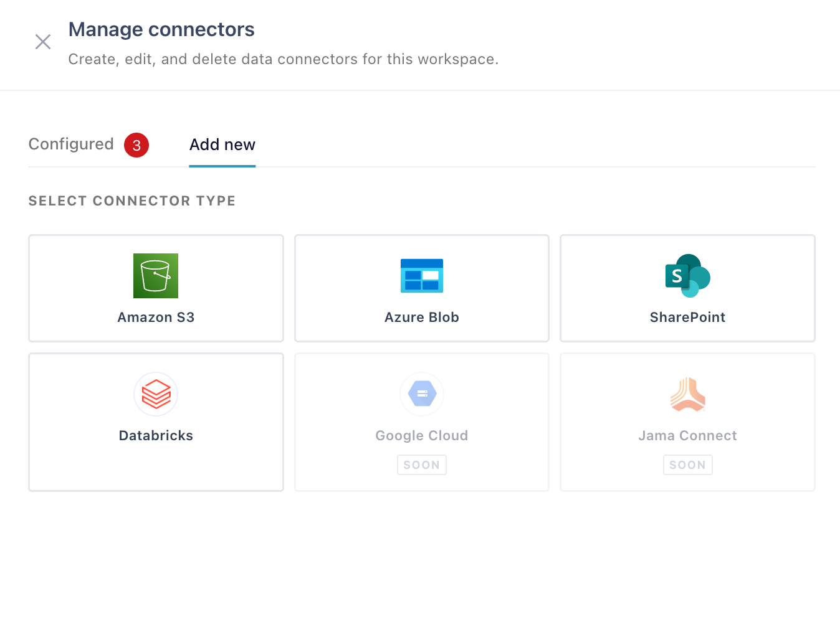Screen dimensions: 840x632
Task: Pick the SharePoint logo icon
Action: pyautogui.click(x=688, y=276)
